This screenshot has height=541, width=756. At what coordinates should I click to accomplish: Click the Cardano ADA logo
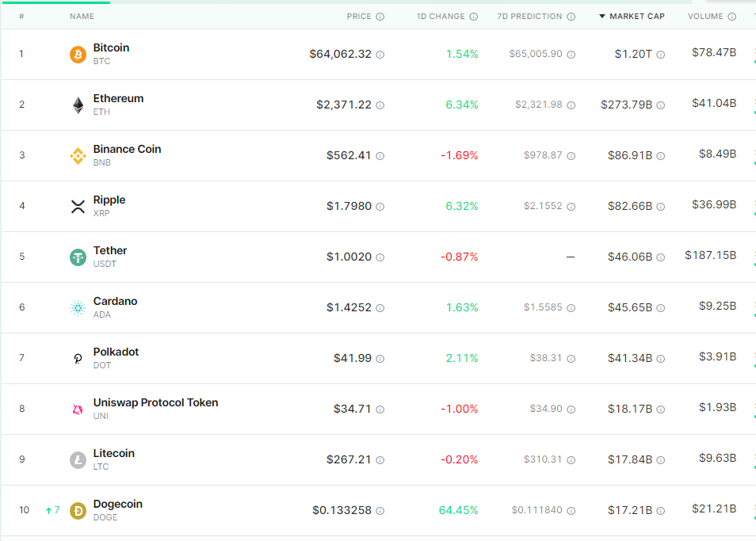click(78, 308)
